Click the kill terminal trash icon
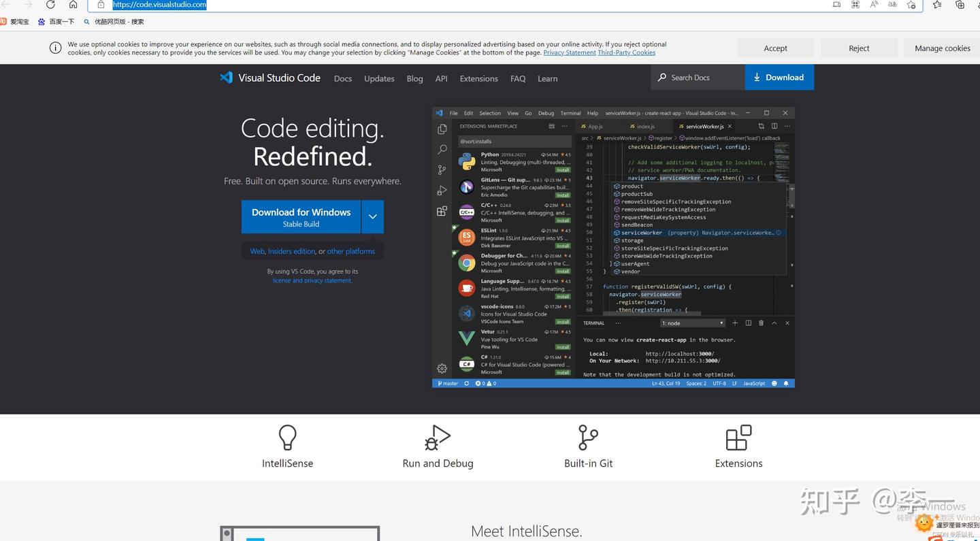 [761, 323]
